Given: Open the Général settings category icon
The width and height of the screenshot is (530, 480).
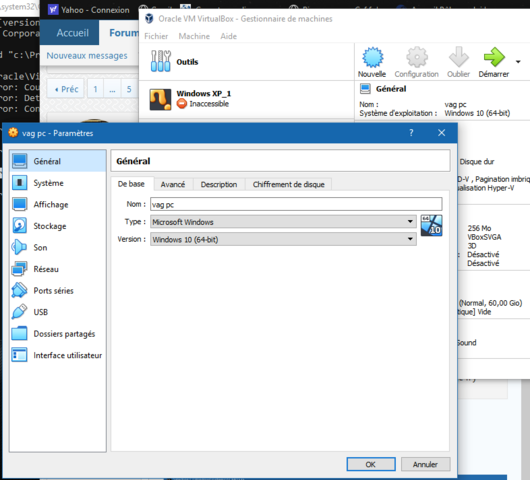Looking at the screenshot, I should click(20, 161).
